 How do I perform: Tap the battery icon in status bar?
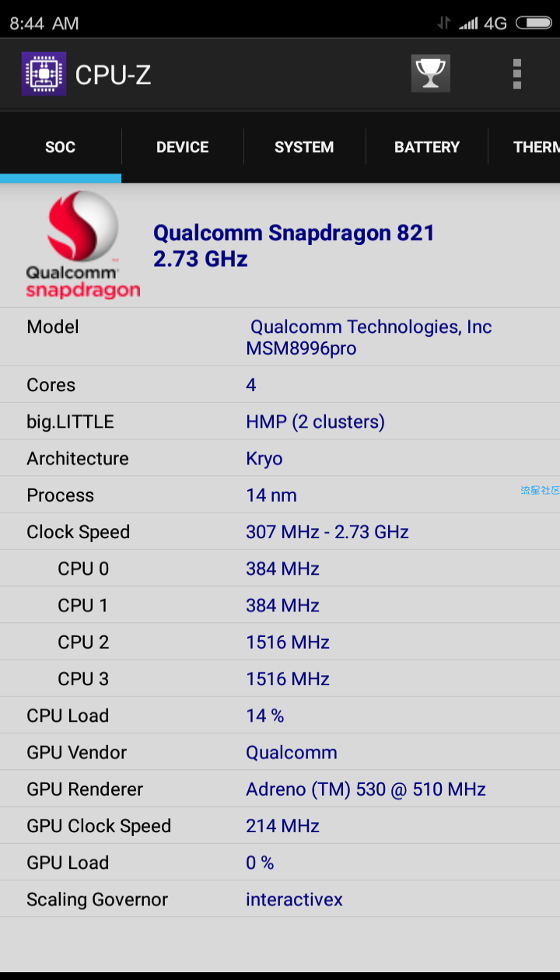click(534, 23)
